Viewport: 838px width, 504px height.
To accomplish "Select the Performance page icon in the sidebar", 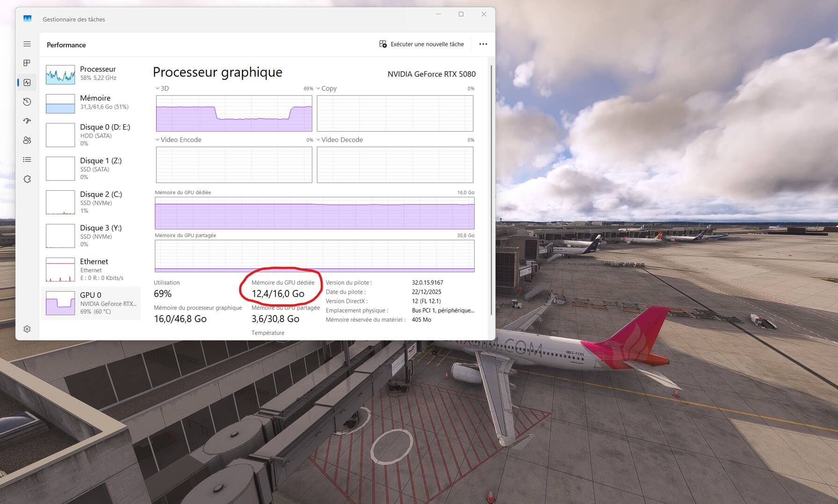I will [x=27, y=82].
